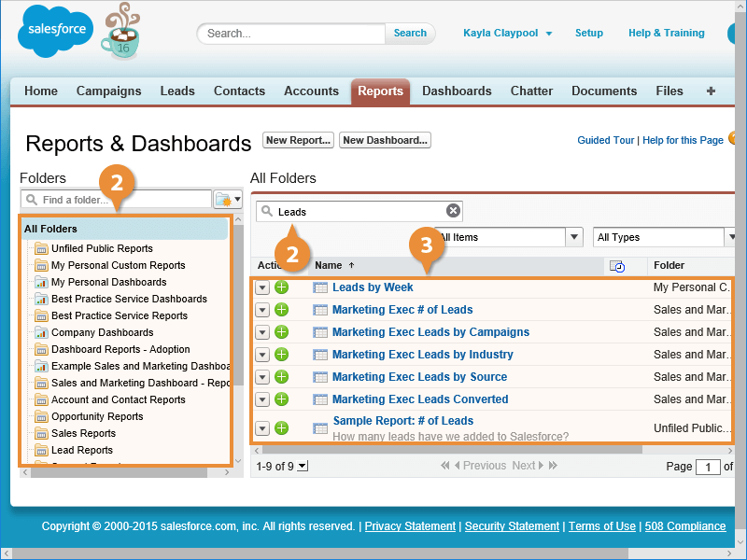
Task: Click green plus for Marketing Exec Leads by Industry
Action: coord(282,355)
